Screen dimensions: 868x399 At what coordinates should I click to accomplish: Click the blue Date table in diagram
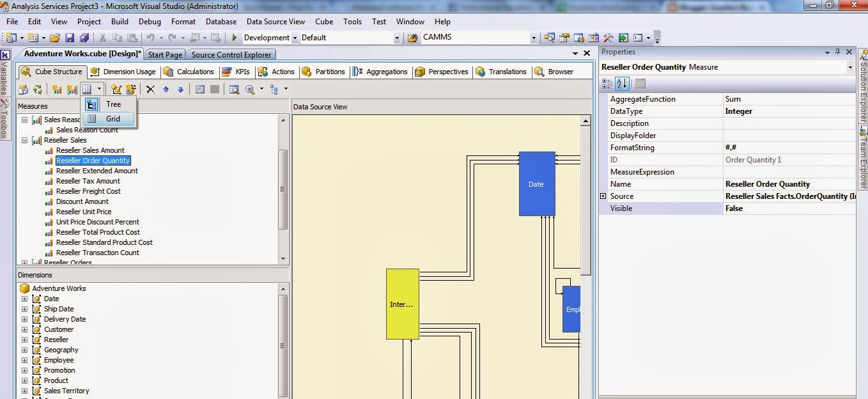coord(537,184)
